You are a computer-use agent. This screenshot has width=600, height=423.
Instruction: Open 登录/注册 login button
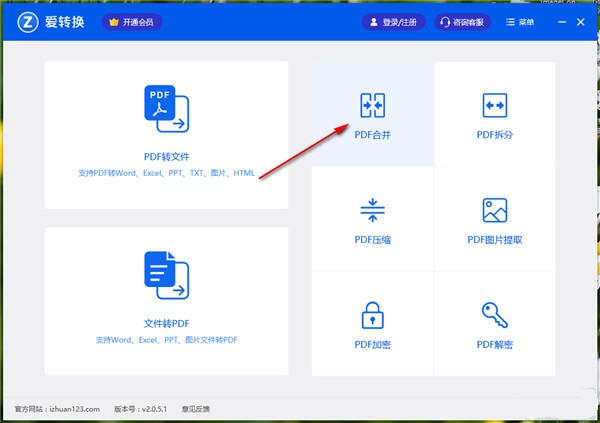click(x=394, y=22)
